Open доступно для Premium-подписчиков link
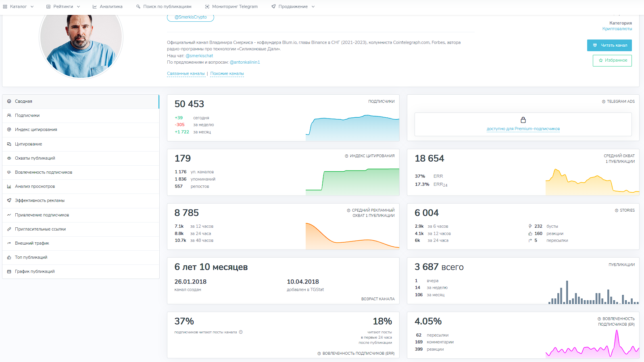644x362 pixels. 523,129
